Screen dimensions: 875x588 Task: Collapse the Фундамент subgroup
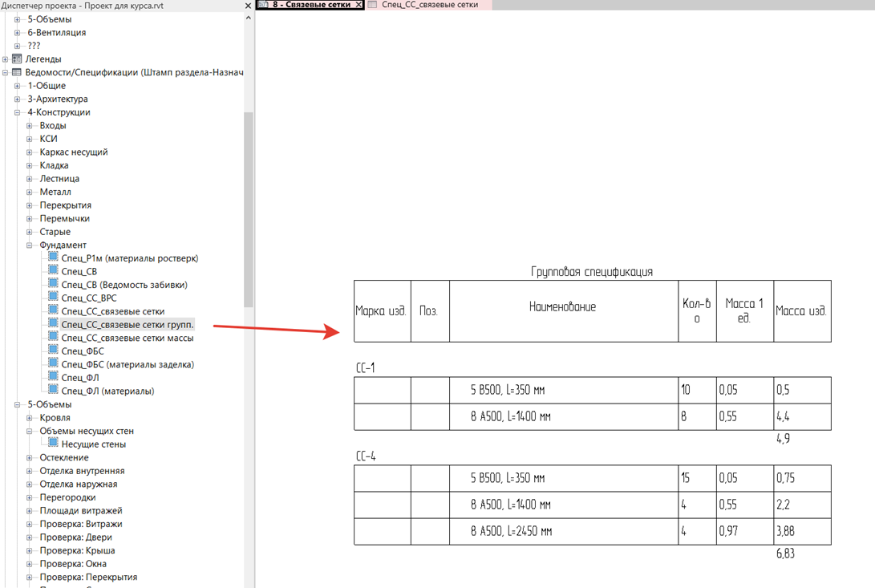click(29, 245)
